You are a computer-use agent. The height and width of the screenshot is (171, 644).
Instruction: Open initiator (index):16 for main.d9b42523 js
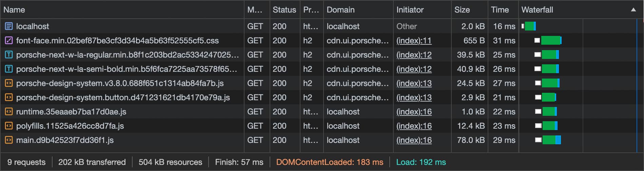pos(414,140)
